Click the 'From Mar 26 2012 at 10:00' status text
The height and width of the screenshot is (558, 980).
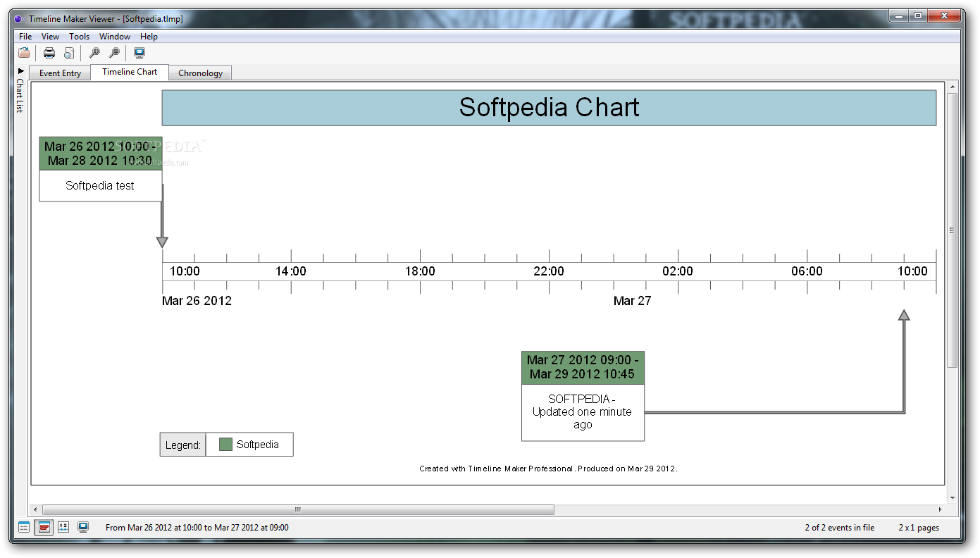point(197,528)
